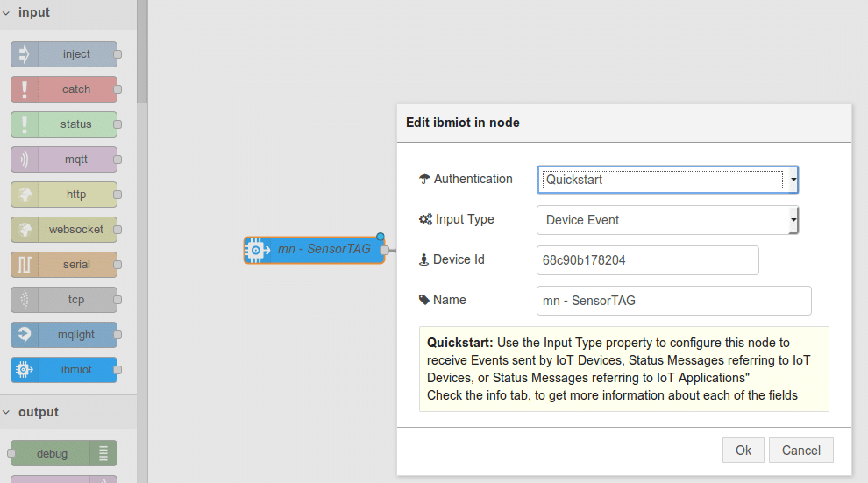Screen dimensions: 868x483
Task: Click the debug node's list icon
Action: click(x=103, y=453)
